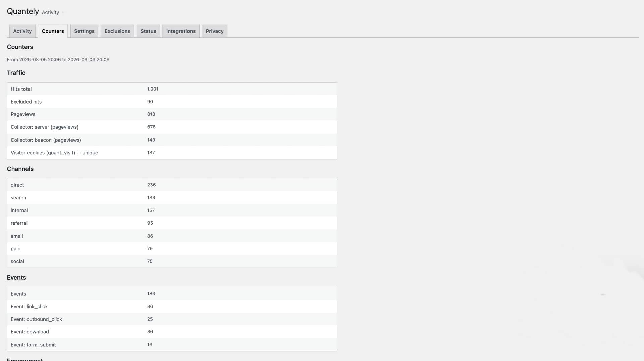This screenshot has height=361, width=644.
Task: Click the Excluded hits value 90
Action: click(150, 102)
